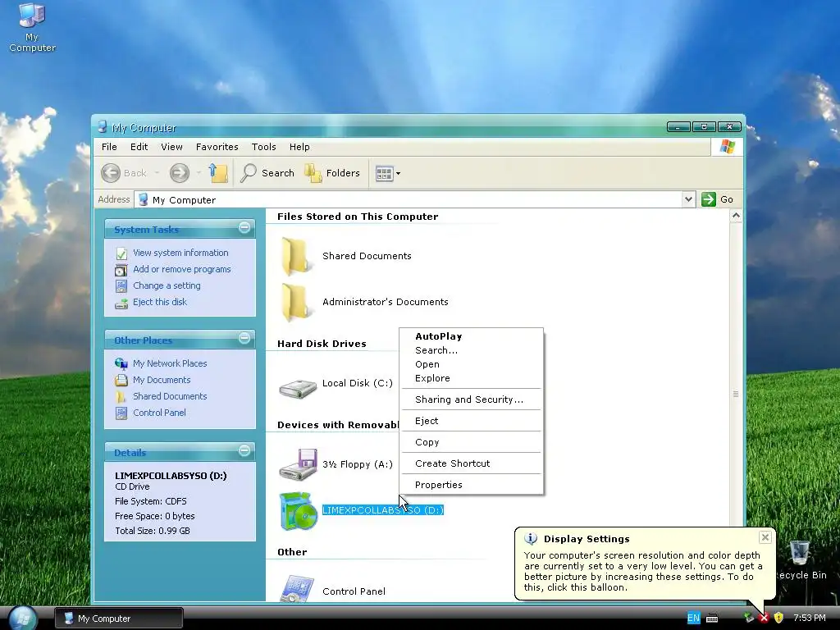This screenshot has width=840, height=630.
Task: Click the green network tray icon
Action: tap(749, 619)
